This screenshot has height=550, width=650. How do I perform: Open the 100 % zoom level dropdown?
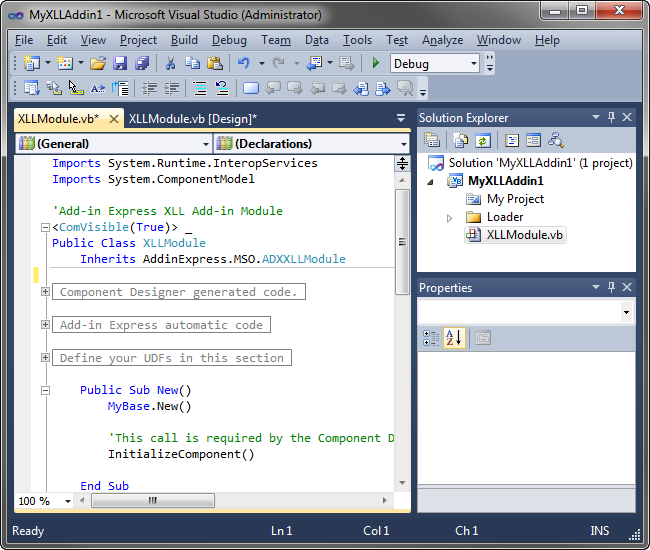tap(68, 501)
